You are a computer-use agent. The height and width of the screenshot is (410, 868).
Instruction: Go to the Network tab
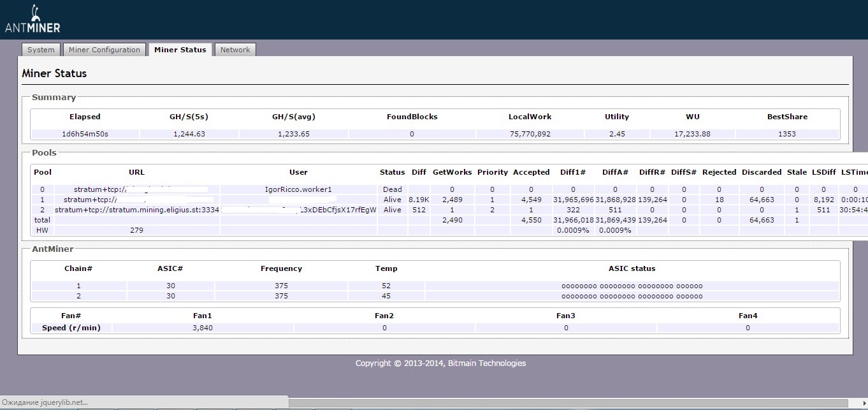click(x=235, y=50)
